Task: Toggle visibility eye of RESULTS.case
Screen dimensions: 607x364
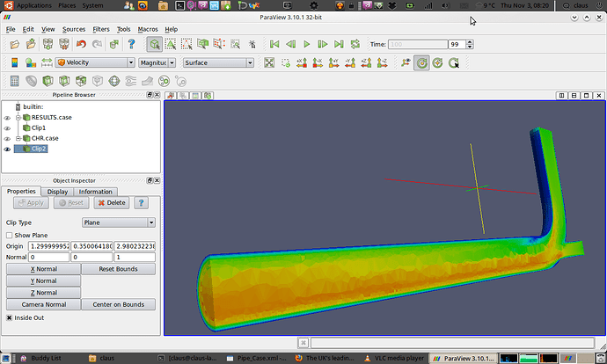Action: pos(7,118)
